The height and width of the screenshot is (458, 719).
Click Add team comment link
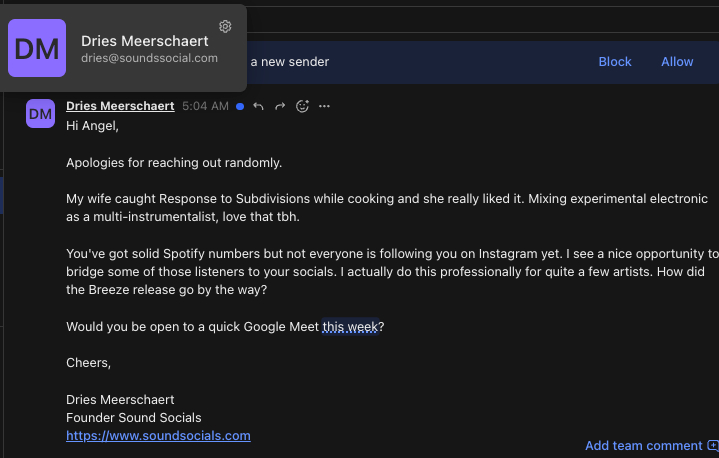[643, 445]
